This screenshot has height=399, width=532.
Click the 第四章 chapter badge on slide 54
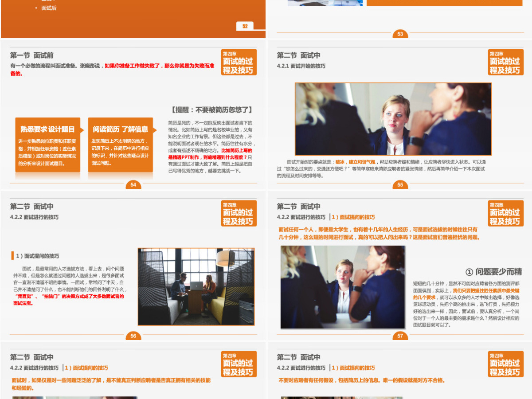coord(239,63)
